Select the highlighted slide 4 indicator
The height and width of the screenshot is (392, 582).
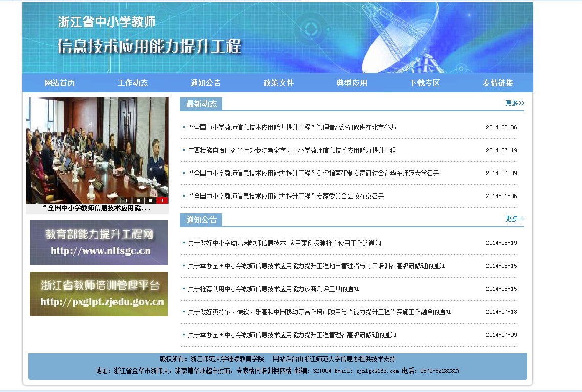coord(162,200)
